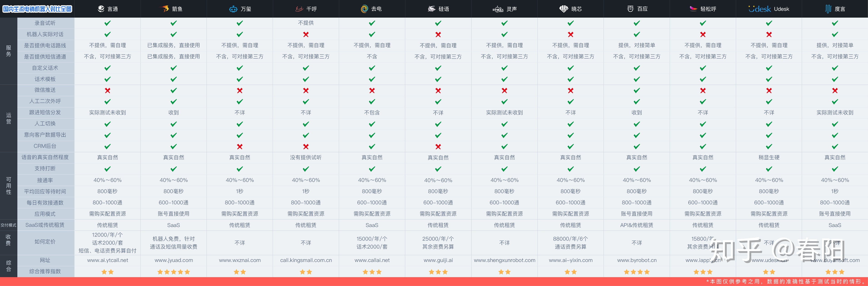Click 去电's 不包含 cell in 跟进短信分发

point(372,113)
